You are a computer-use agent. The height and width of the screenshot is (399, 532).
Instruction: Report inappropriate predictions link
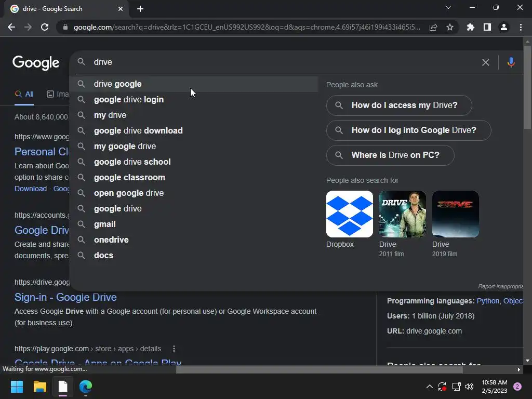(x=500, y=286)
